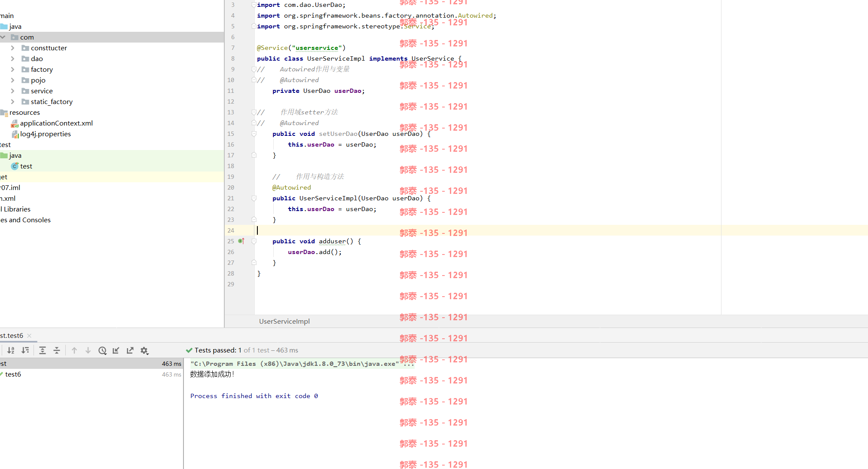Viewport: 868px width, 469px height.
Task: Close the test6 run tab
Action: (x=29, y=336)
